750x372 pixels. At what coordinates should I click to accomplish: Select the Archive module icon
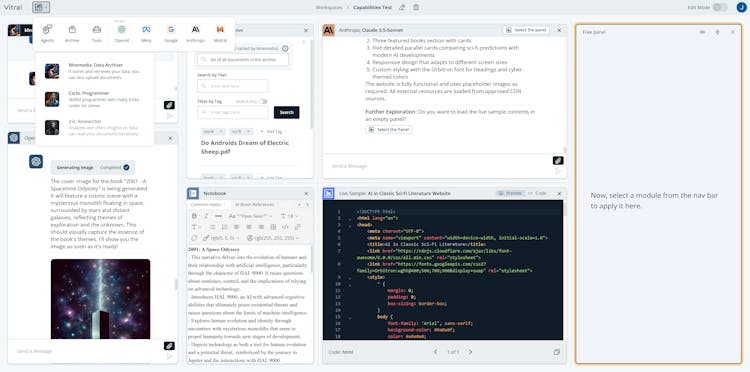(72, 33)
